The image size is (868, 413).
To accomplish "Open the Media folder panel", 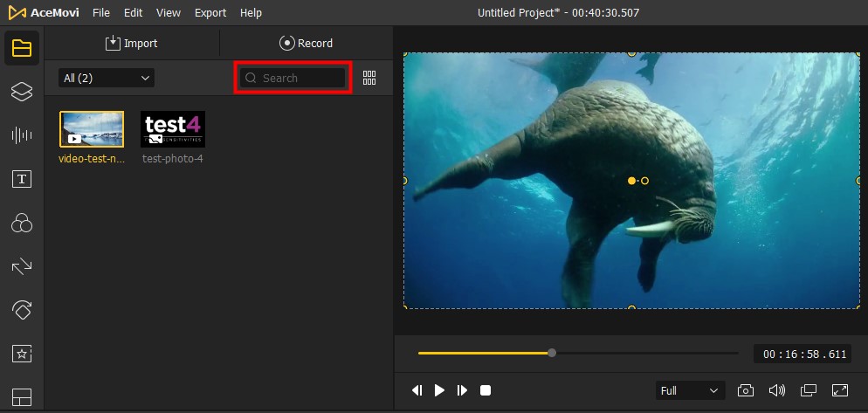I will tap(21, 47).
